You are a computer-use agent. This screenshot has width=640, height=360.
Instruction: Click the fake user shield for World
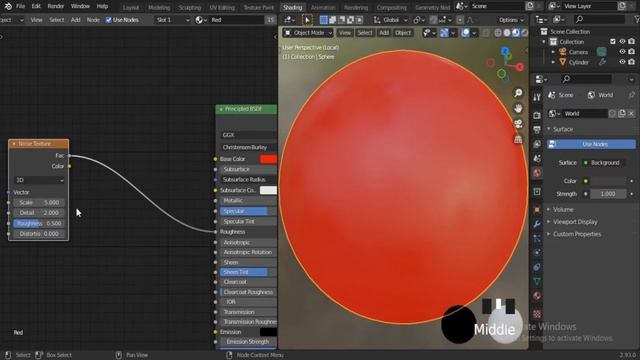(612, 113)
